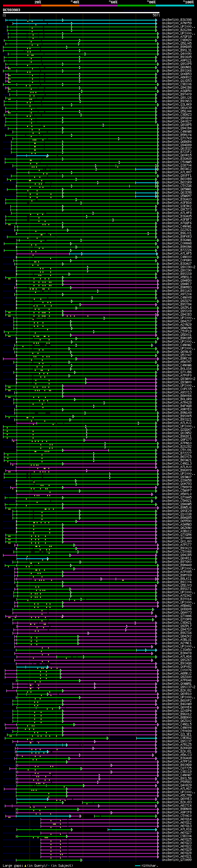The width and height of the screenshot is (197, 868).
Task: Select hit label UniRef100_A5ATM7
Action: pyautogui.click(x=177, y=362)
